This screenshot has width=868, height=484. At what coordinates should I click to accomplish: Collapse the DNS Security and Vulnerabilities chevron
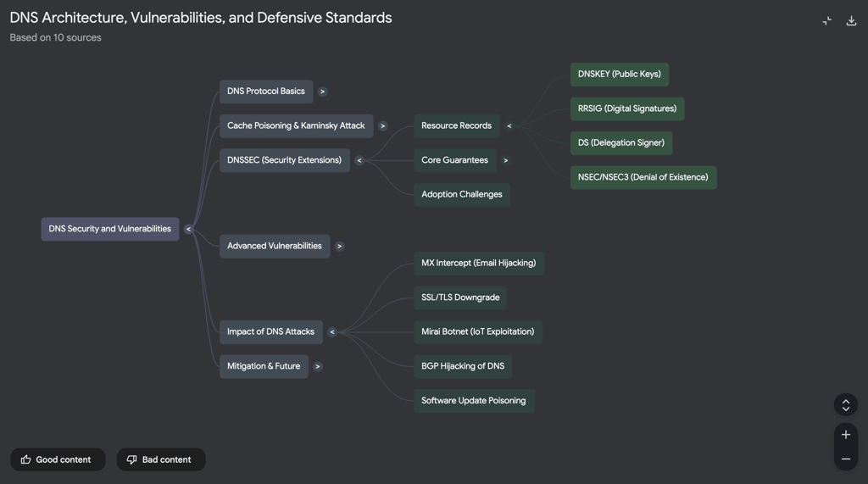[x=188, y=229]
